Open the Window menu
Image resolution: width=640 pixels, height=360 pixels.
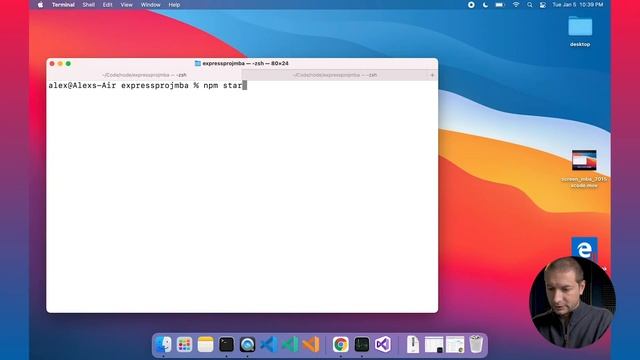(x=151, y=5)
